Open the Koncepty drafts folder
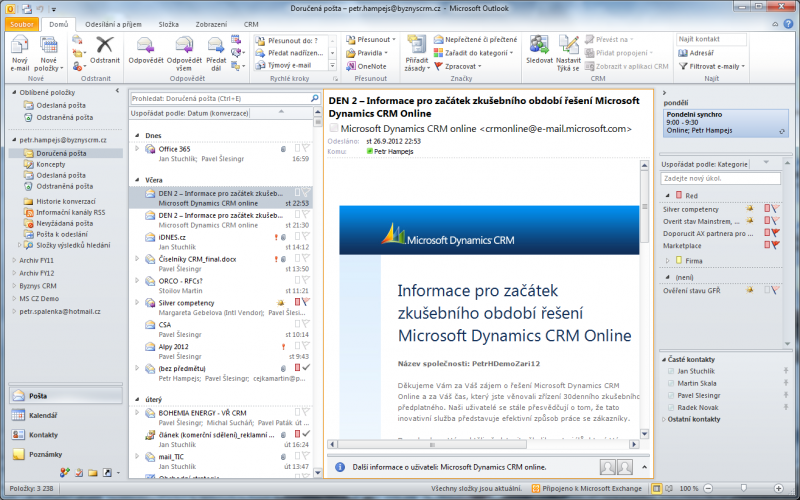 [x=51, y=164]
